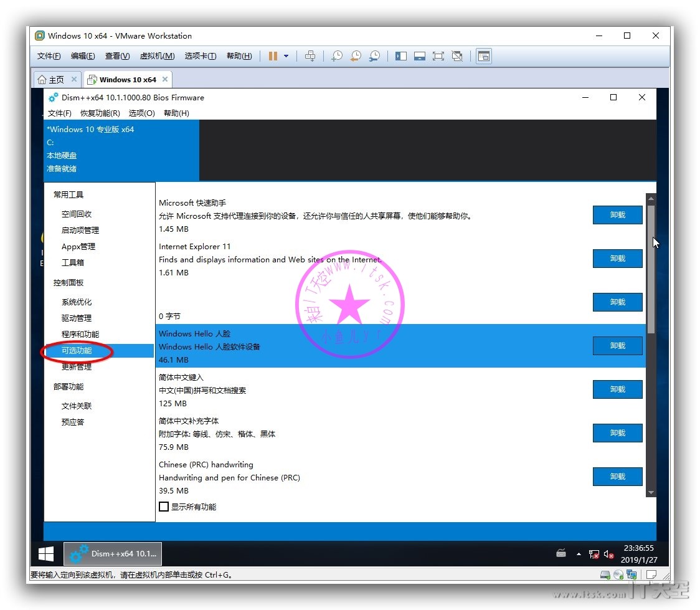Screen dimensions: 700x610
Task: Open 更新管理 in sidebar
Action: click(77, 366)
